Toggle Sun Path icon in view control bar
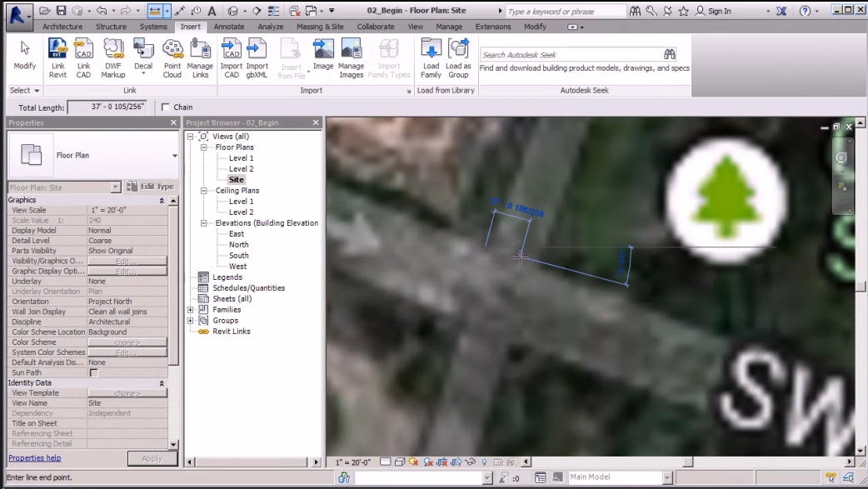The width and height of the screenshot is (868, 489). 413,462
